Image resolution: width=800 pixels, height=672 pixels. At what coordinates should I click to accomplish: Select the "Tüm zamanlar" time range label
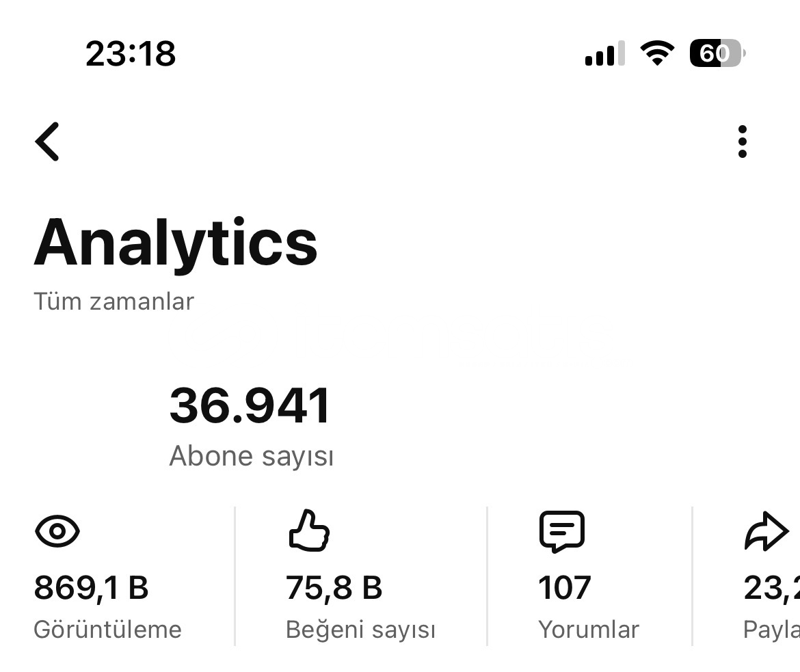point(114,301)
